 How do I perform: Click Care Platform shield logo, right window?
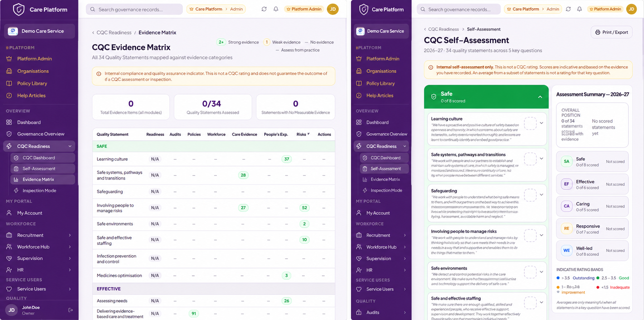tap(364, 9)
